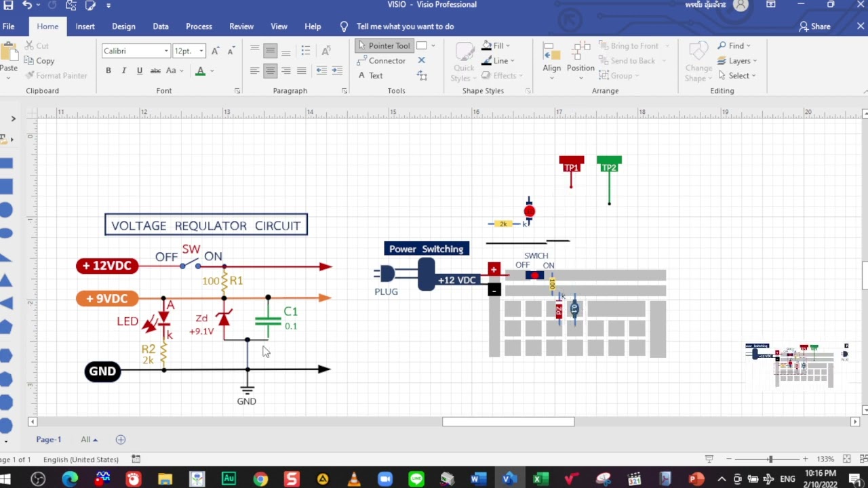This screenshot has height=488, width=868.
Task: Toggle align center in Paragraph group
Action: 270,70
